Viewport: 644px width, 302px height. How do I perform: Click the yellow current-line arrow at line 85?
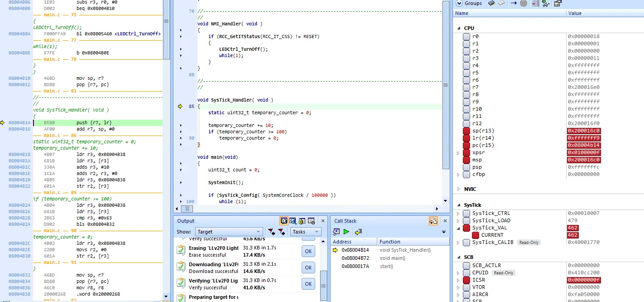click(x=180, y=107)
